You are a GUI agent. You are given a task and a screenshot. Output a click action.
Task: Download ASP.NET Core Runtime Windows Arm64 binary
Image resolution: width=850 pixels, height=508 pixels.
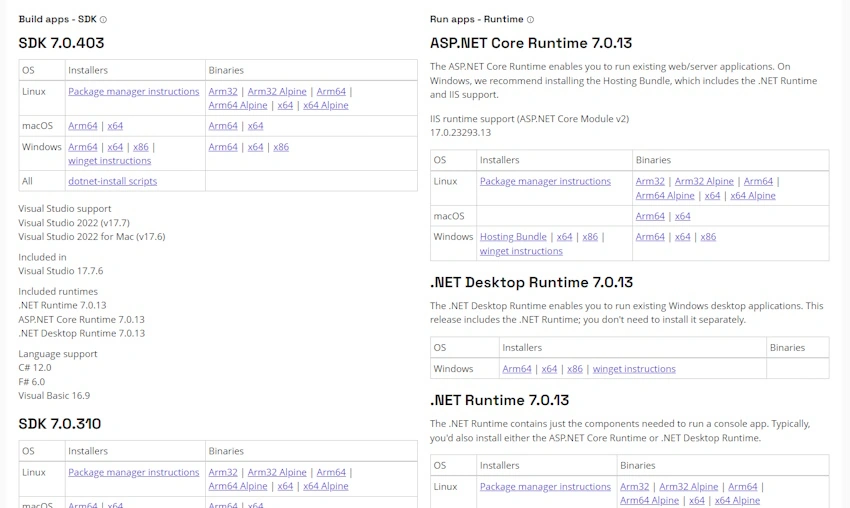pyautogui.click(x=650, y=237)
